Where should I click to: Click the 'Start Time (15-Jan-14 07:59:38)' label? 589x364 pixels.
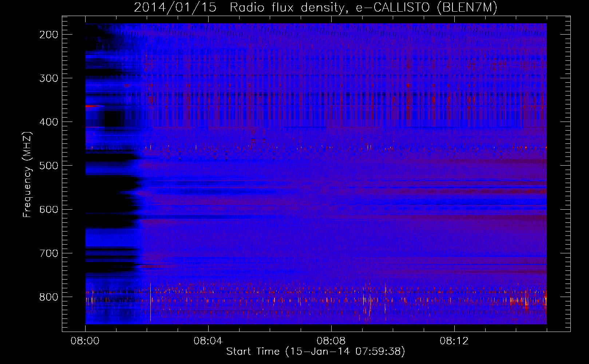[x=316, y=352]
